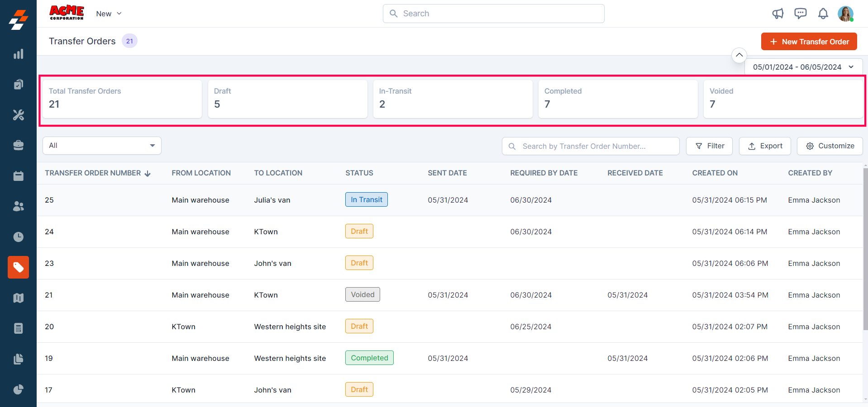Screen dimensions: 868x407
Task: Open the All status filter dropdown
Action: 102,146
